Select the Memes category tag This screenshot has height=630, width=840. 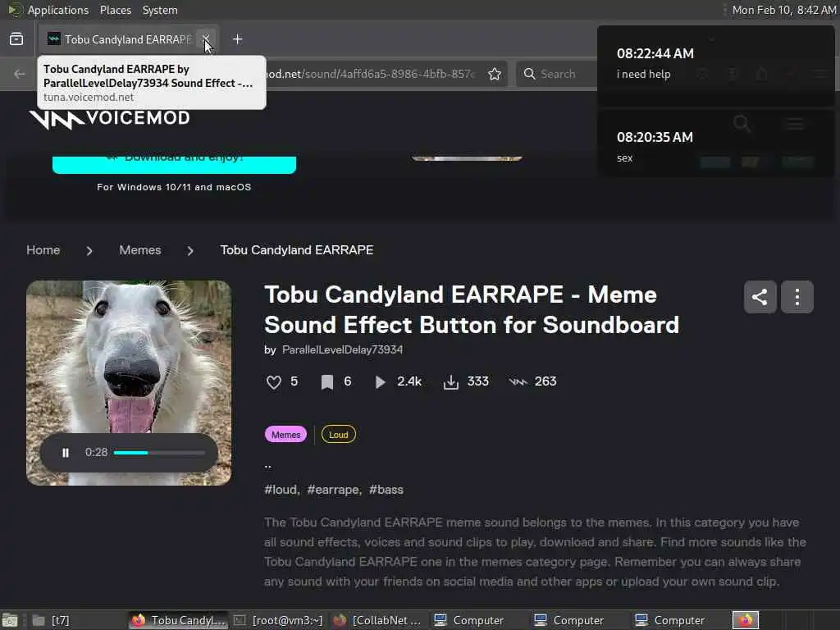285,435
